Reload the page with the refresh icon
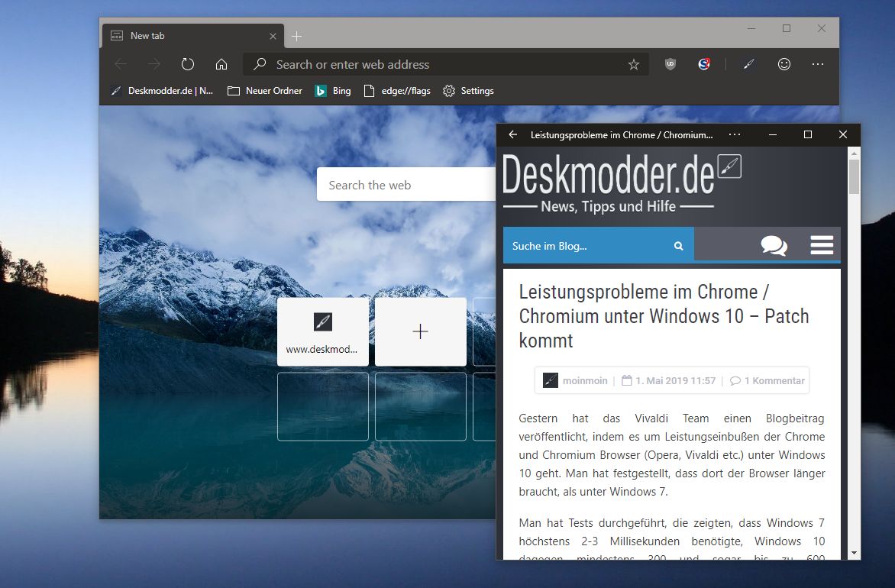This screenshot has height=588, width=895. pos(188,64)
